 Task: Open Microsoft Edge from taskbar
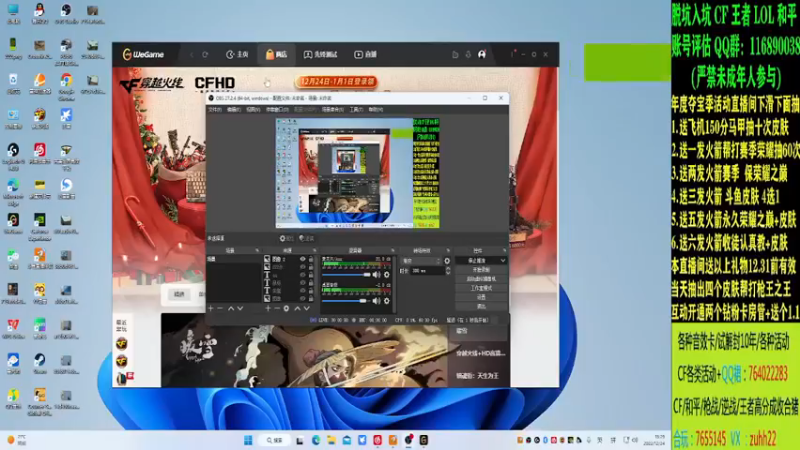click(x=316, y=440)
